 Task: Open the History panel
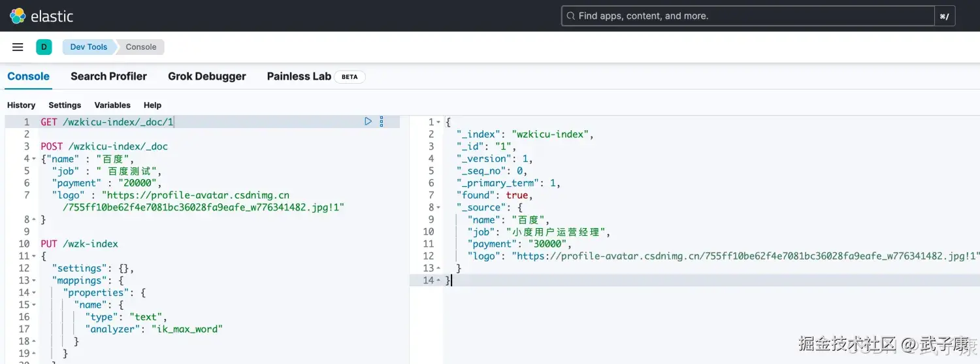click(21, 105)
